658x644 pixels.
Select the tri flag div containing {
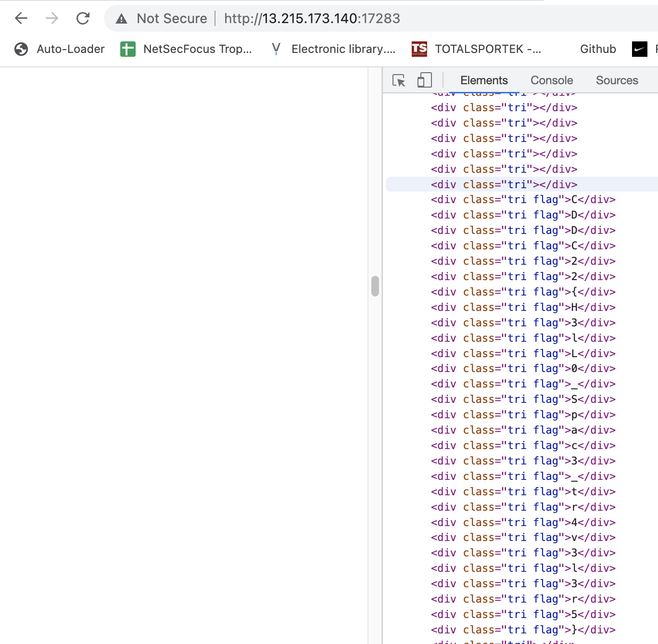(x=523, y=292)
